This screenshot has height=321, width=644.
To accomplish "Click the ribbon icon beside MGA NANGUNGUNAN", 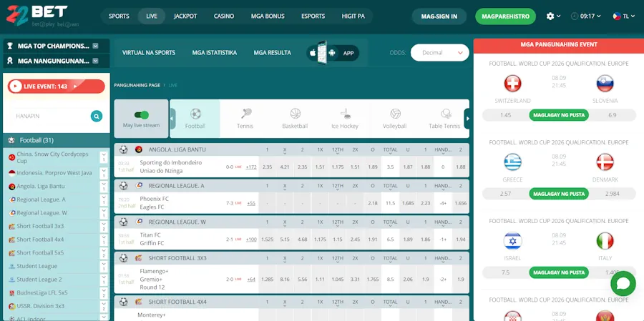I will [10, 61].
